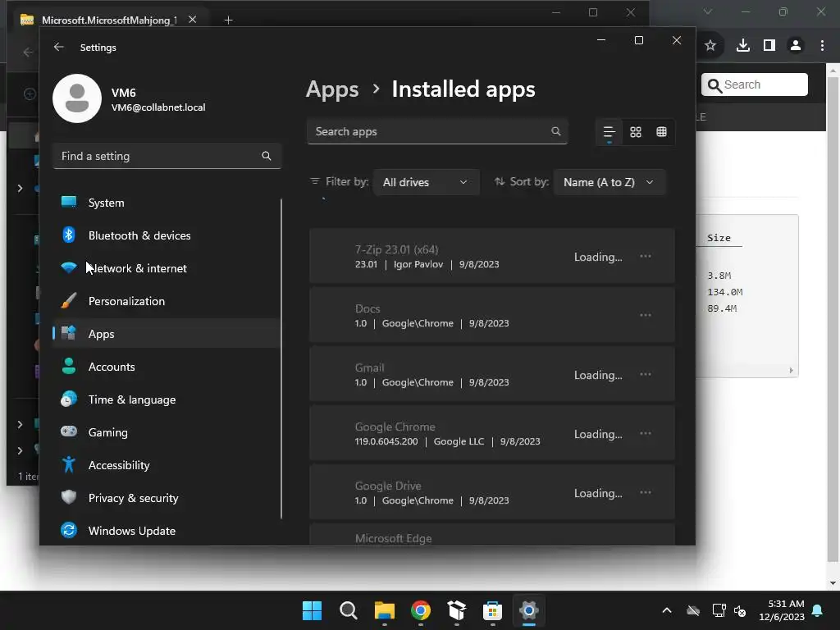Open taskbar Search
Image resolution: width=840 pixels, height=630 pixels.
click(x=348, y=610)
